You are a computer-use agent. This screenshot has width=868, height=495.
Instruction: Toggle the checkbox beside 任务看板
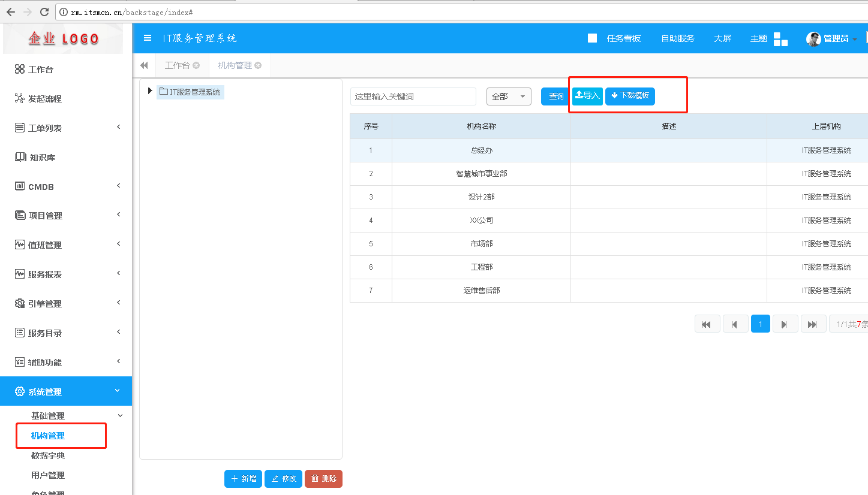click(x=592, y=38)
